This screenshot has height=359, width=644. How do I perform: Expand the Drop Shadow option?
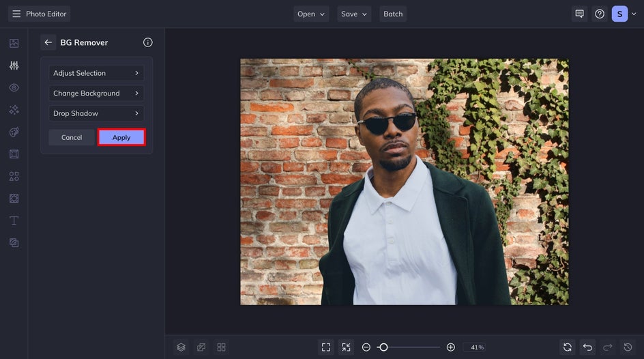pyautogui.click(x=96, y=113)
